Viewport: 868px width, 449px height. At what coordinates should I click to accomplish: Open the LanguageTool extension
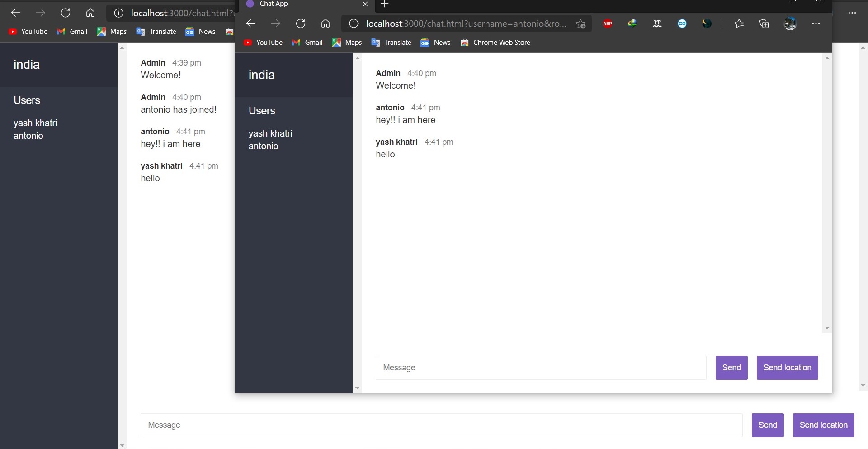[x=657, y=24]
